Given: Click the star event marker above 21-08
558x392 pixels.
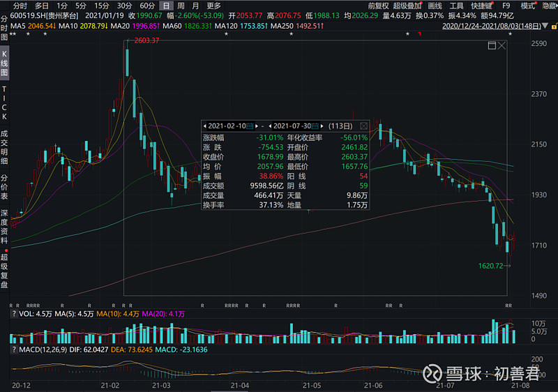Looking at the screenshot, I should pyautogui.click(x=510, y=33).
